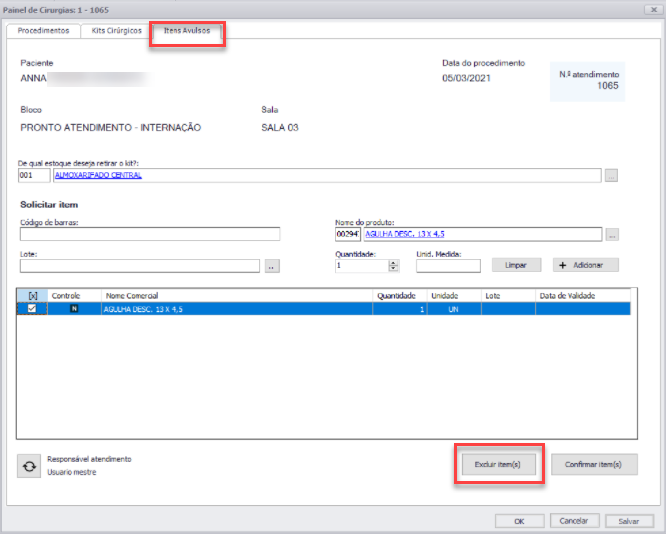Open product lookup button next to Agulha Desc.

click(x=612, y=235)
